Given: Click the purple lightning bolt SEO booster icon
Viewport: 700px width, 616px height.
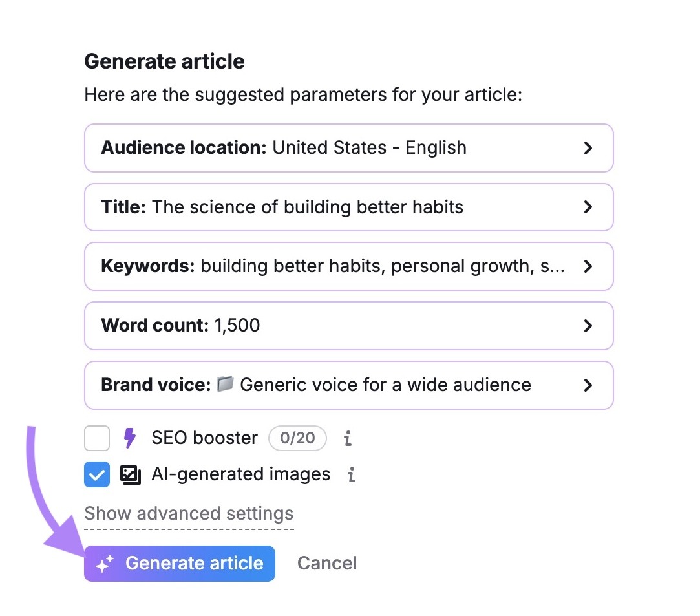Looking at the screenshot, I should click(130, 438).
